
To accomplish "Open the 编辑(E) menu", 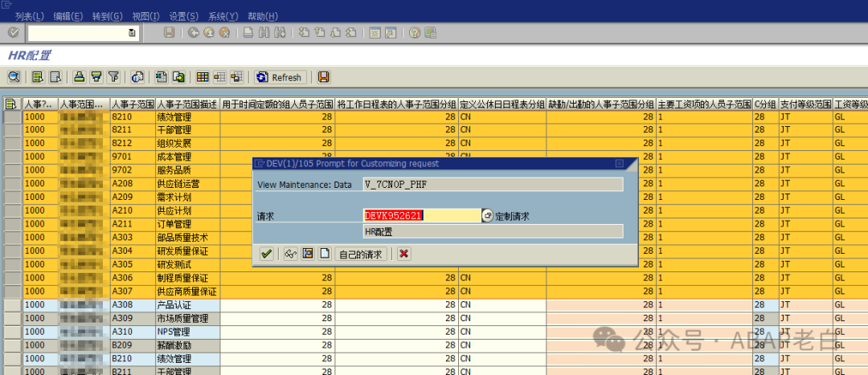I will coord(68,16).
